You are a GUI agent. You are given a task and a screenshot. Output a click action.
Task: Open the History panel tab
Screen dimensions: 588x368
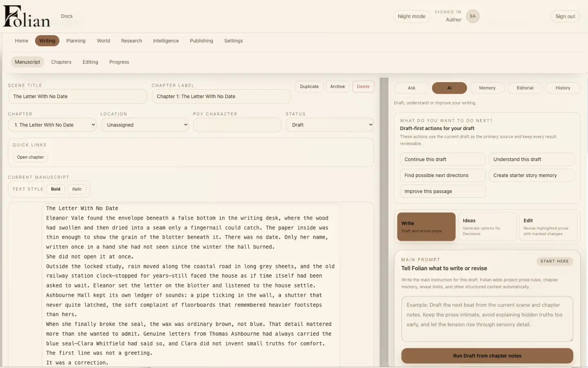(x=563, y=88)
